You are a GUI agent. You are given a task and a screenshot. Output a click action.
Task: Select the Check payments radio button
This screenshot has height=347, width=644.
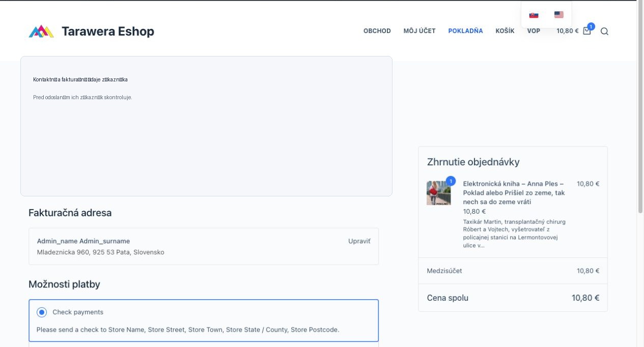pyautogui.click(x=42, y=312)
